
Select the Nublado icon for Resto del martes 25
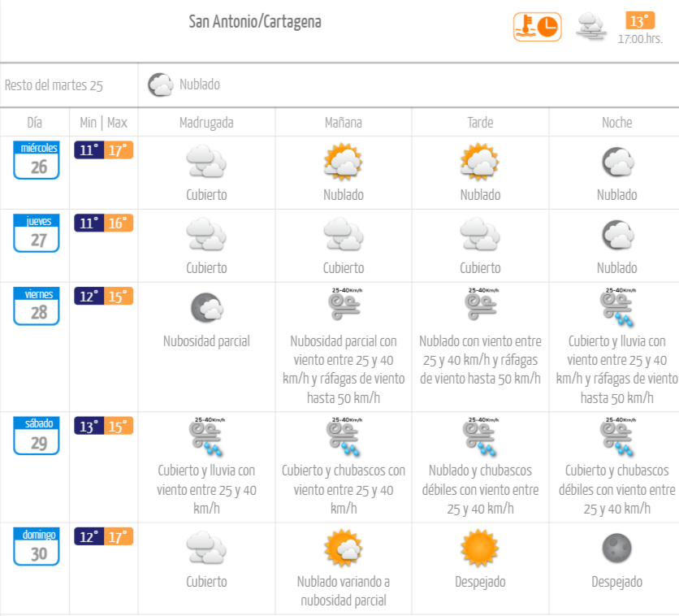(160, 84)
